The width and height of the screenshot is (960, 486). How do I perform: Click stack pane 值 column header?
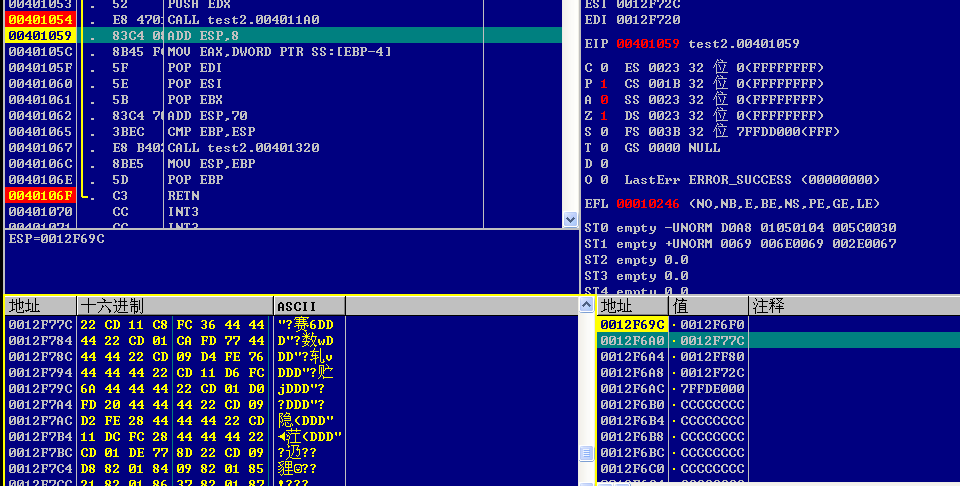(708, 305)
